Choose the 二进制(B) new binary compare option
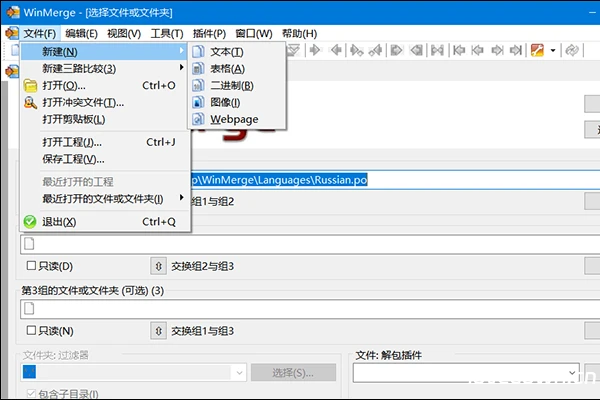Screen dimensions: 600x400 (236, 85)
